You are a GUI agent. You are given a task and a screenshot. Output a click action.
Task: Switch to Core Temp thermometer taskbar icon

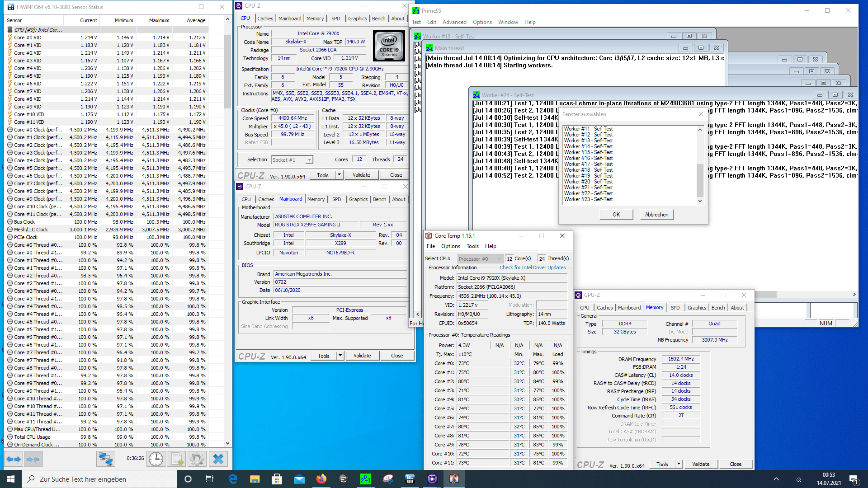pyautogui.click(x=454, y=479)
